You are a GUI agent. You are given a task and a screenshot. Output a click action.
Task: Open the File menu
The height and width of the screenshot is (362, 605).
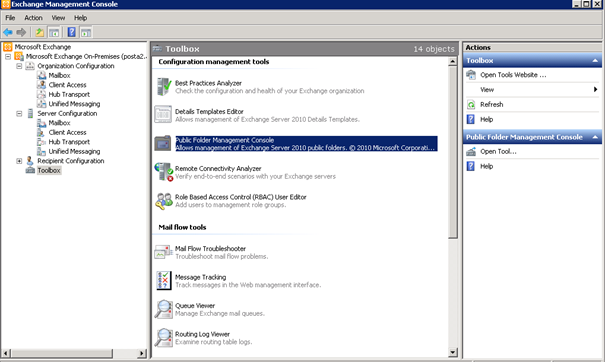pyautogui.click(x=10, y=18)
